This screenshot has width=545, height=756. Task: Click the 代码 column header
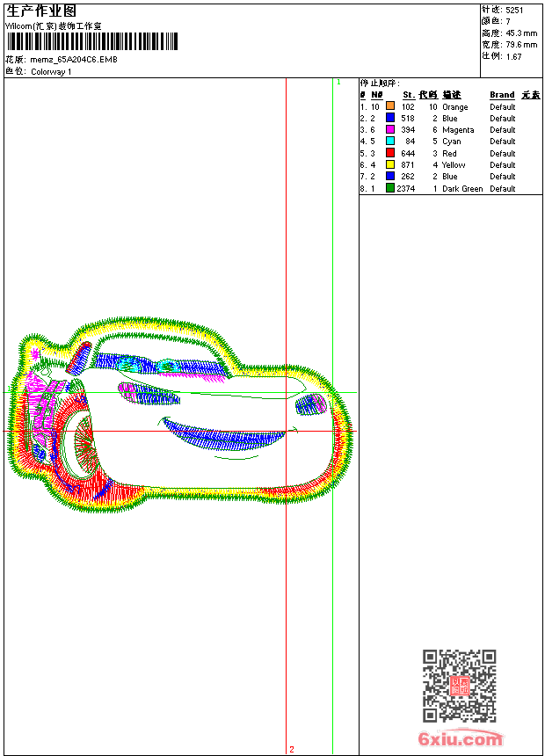[x=428, y=95]
